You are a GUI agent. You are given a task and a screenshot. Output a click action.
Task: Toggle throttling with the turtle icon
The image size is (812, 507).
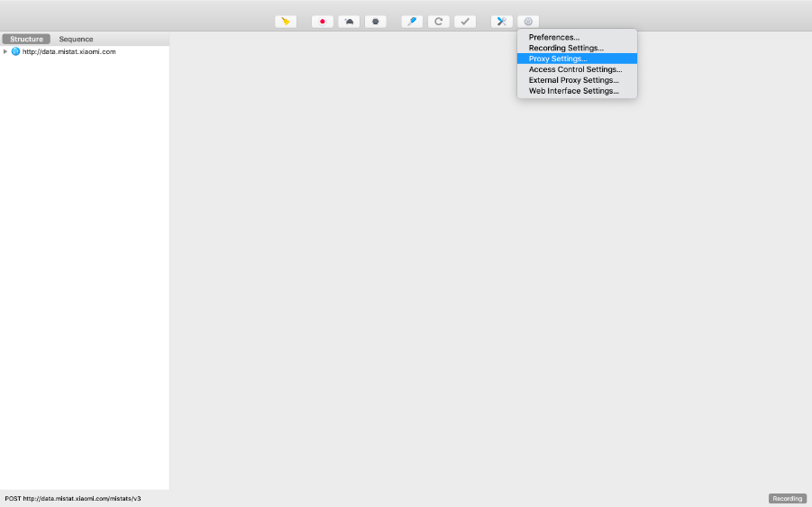point(349,22)
